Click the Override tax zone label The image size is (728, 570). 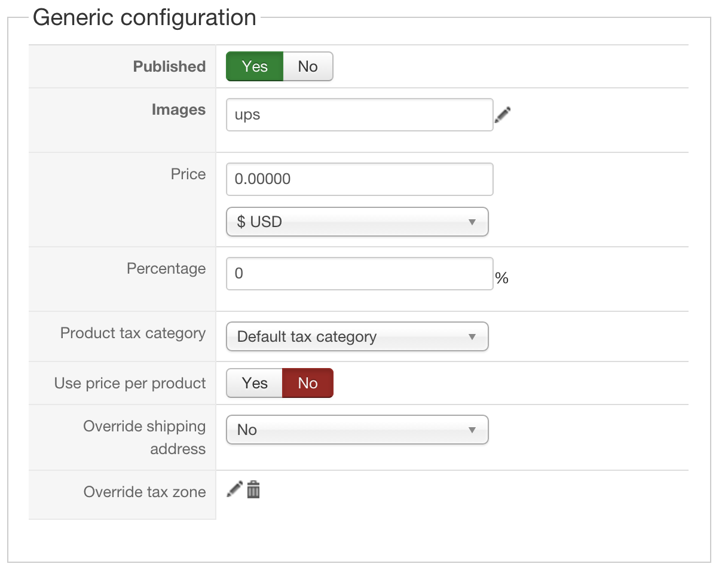[144, 492]
